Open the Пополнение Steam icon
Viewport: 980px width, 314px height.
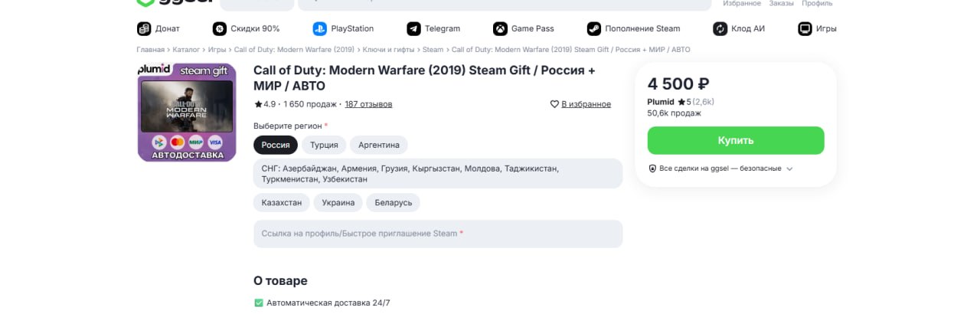click(594, 29)
